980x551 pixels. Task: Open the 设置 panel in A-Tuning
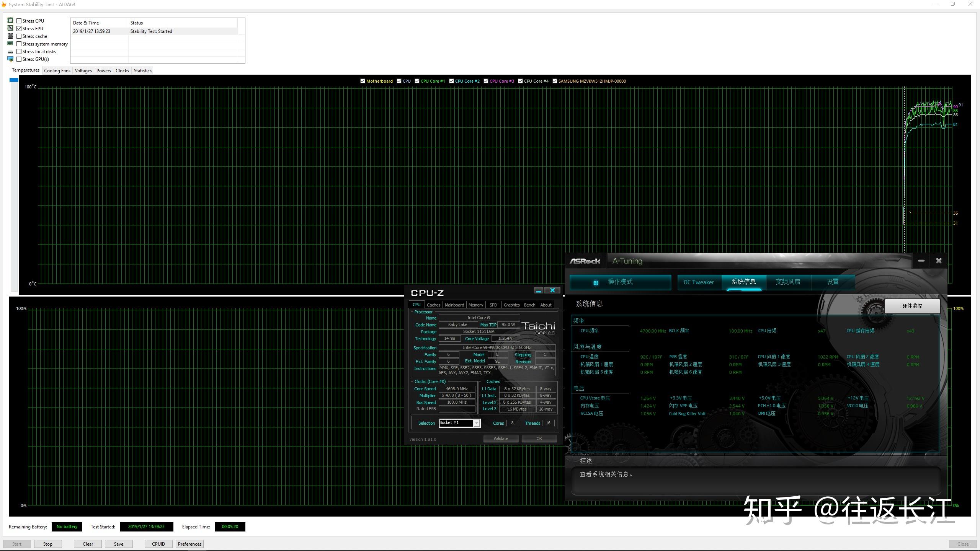[x=833, y=281]
